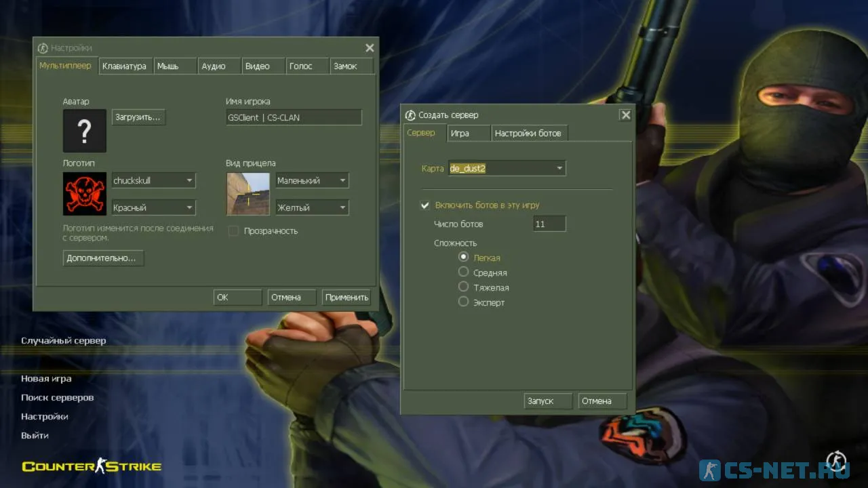Switch to the Замок tab

351,66
